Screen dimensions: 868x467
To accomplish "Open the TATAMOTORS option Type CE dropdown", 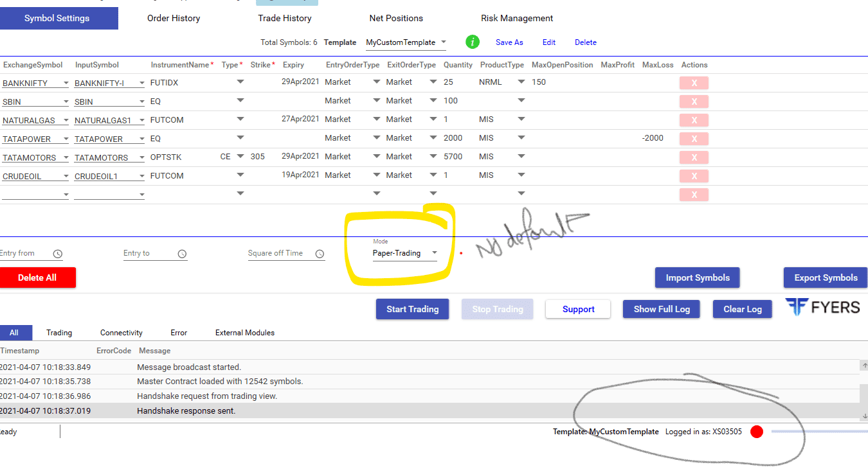I will pyautogui.click(x=232, y=156).
